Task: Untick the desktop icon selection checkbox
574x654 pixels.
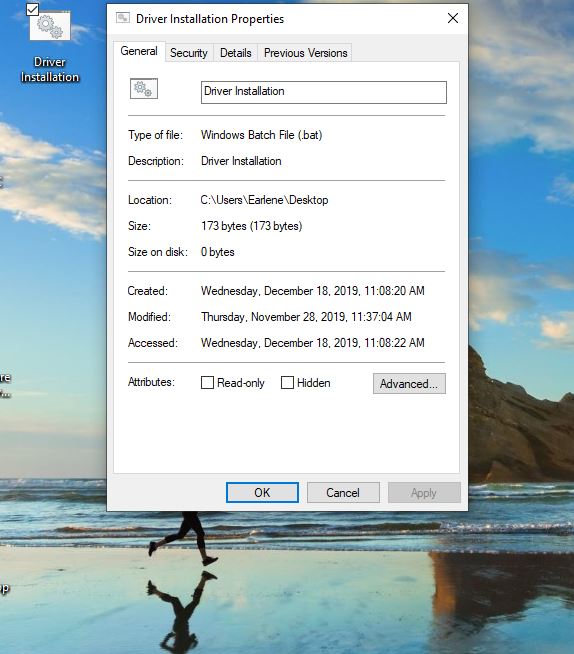Action: [33, 9]
